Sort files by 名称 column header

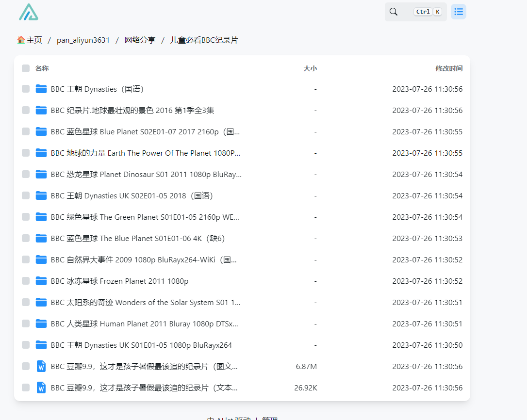pos(42,69)
